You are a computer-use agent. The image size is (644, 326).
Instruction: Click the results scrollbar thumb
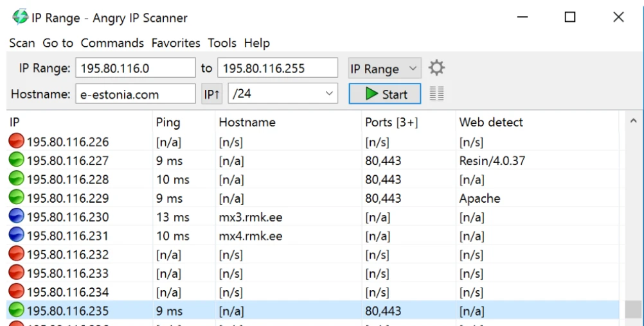point(633,309)
